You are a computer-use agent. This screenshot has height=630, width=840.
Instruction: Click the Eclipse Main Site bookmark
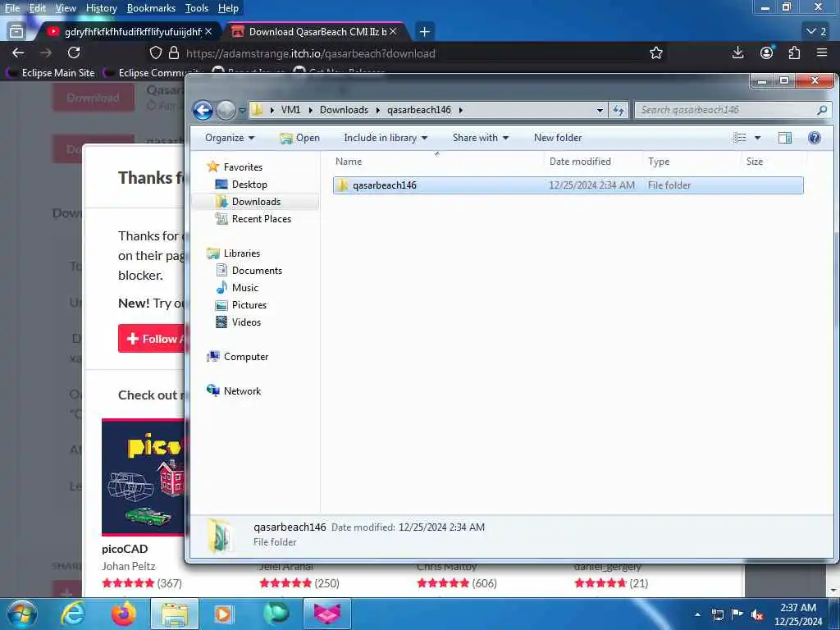coord(51,73)
